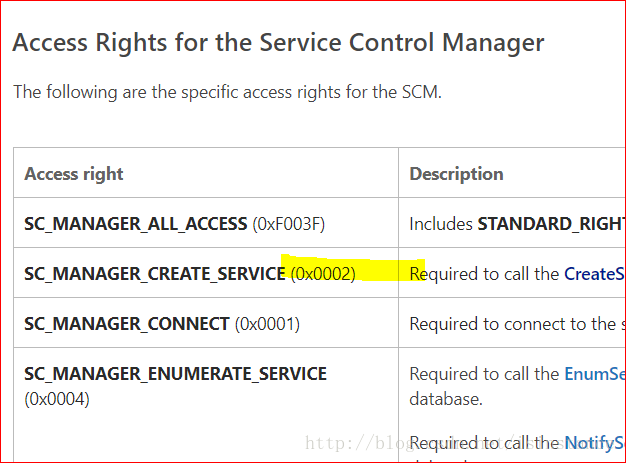Click 'Required to connect to the' description

(x=513, y=324)
